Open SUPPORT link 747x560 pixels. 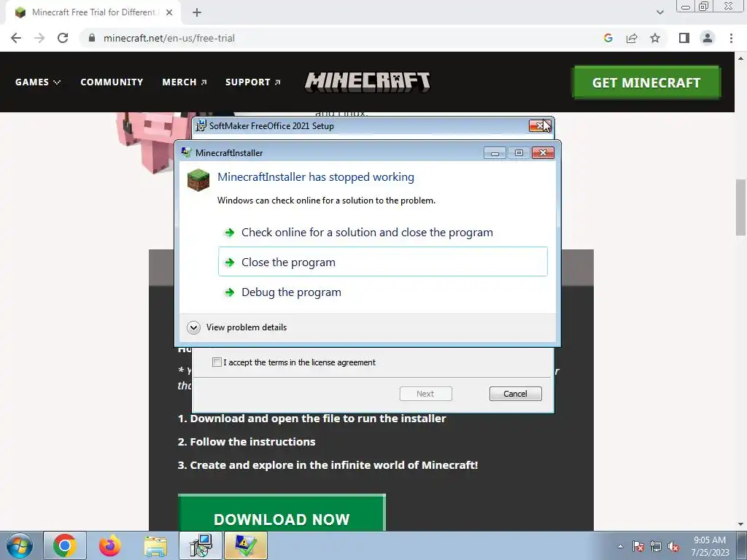click(253, 82)
